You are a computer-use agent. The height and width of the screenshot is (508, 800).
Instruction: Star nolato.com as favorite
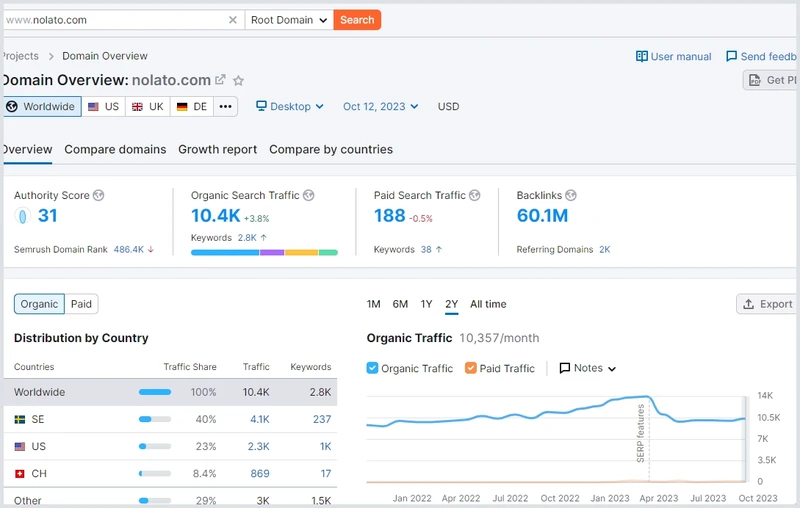pyautogui.click(x=238, y=81)
